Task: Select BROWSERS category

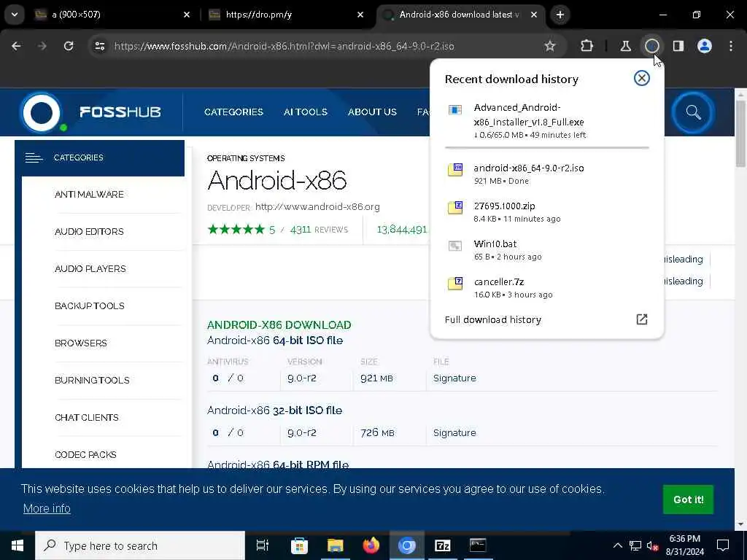Action: click(80, 343)
